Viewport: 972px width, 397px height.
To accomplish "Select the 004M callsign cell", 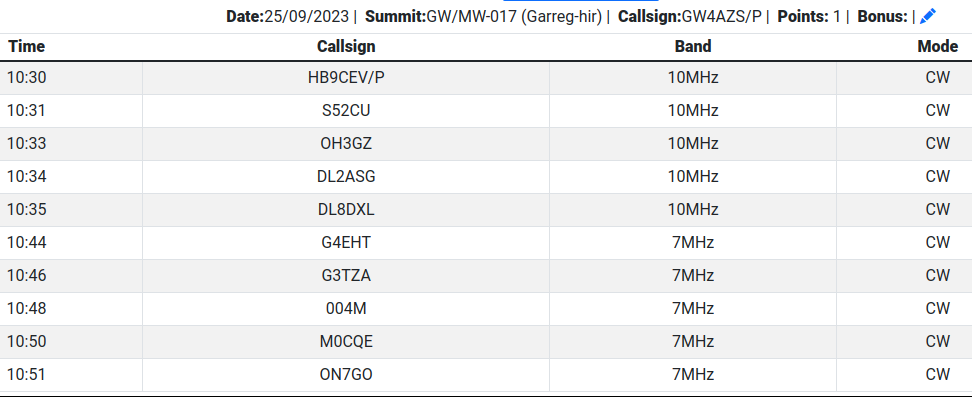I will 346,308.
